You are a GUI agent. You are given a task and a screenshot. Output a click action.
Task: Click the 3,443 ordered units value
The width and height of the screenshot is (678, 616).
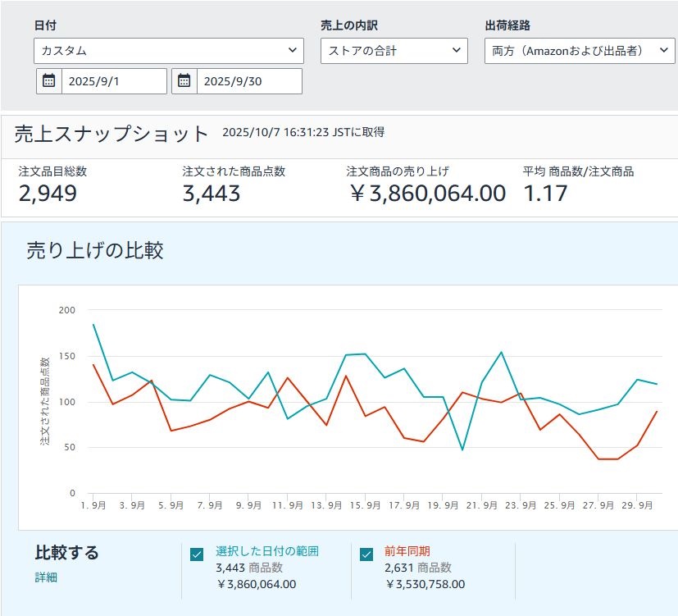click(x=211, y=194)
